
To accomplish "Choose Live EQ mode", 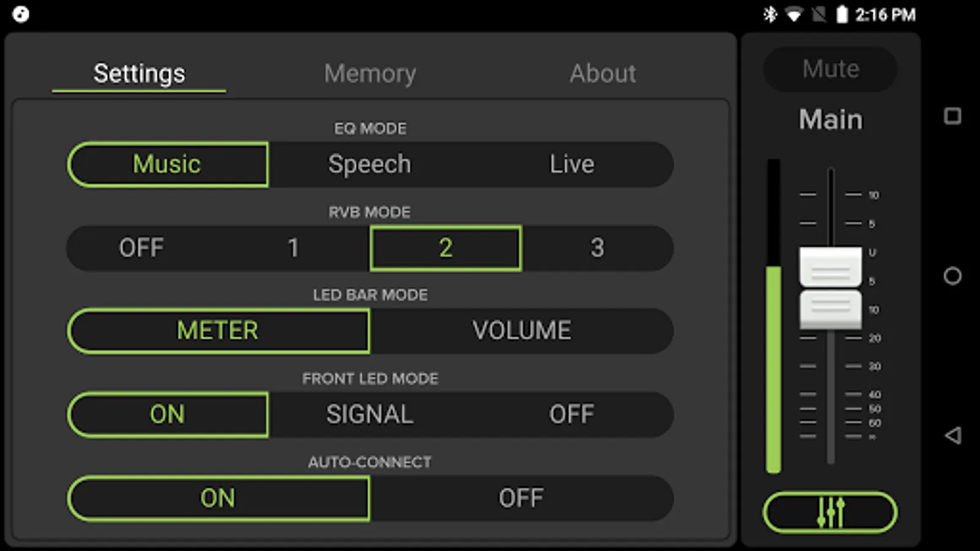I will click(x=571, y=164).
